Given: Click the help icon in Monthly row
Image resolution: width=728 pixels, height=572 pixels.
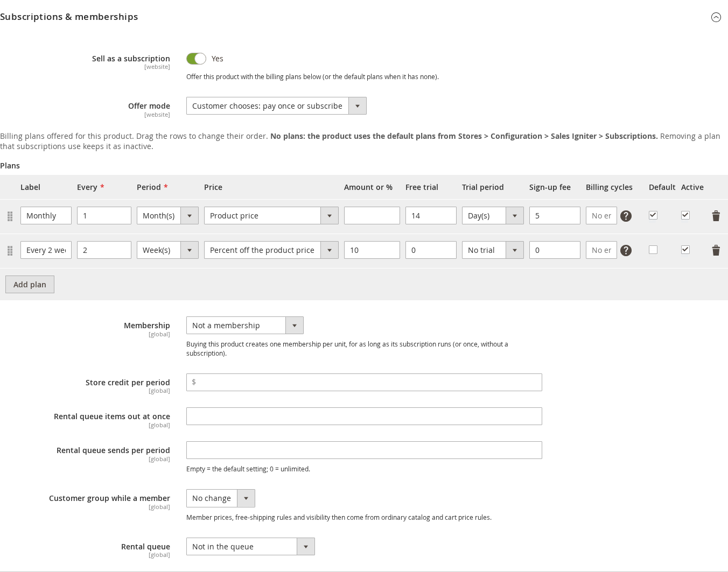Looking at the screenshot, I should (626, 216).
